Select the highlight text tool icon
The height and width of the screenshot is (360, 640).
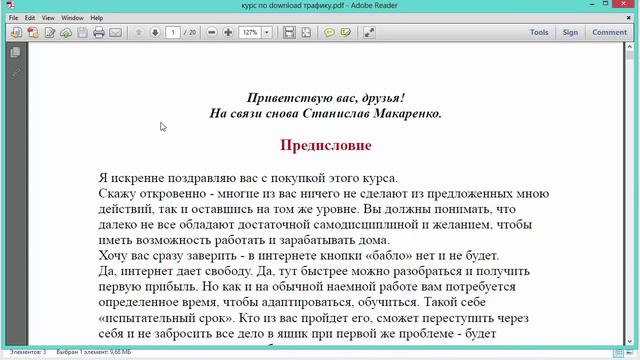tap(345, 32)
